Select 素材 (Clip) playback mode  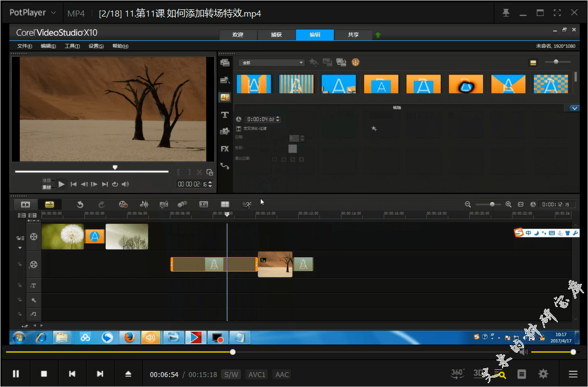pyautogui.click(x=46, y=187)
